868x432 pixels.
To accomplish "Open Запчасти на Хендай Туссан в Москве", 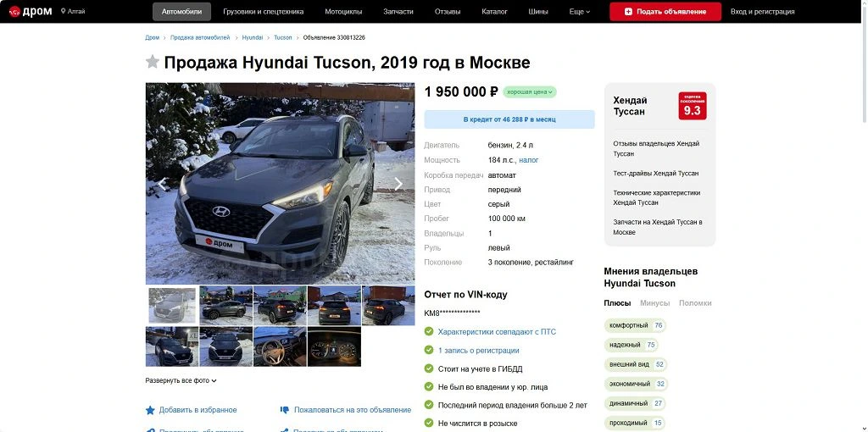I will tap(658, 227).
